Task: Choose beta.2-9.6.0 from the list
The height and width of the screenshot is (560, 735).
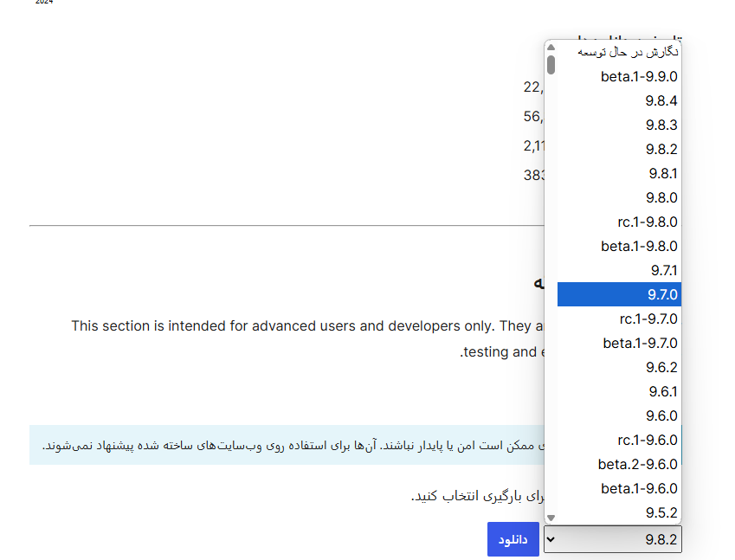Action: [x=619, y=464]
